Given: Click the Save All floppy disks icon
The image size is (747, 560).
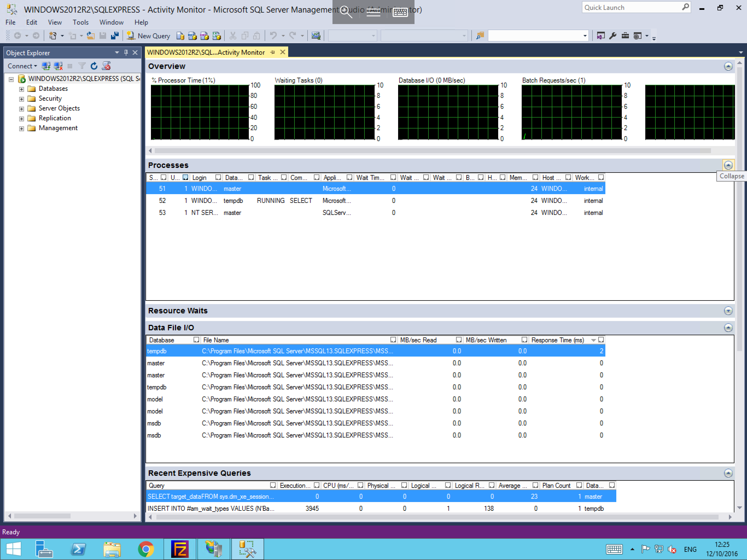Looking at the screenshot, I should click(x=115, y=36).
